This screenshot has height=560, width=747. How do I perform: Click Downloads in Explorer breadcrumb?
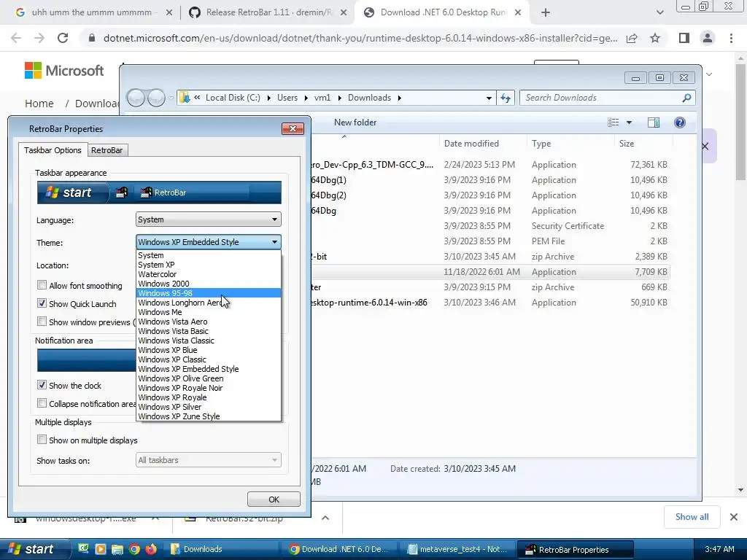(x=369, y=98)
